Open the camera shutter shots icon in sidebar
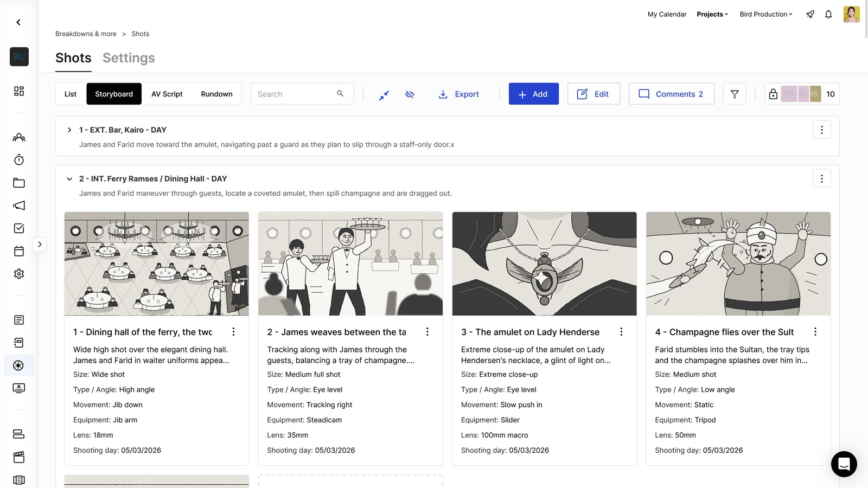 tap(19, 365)
